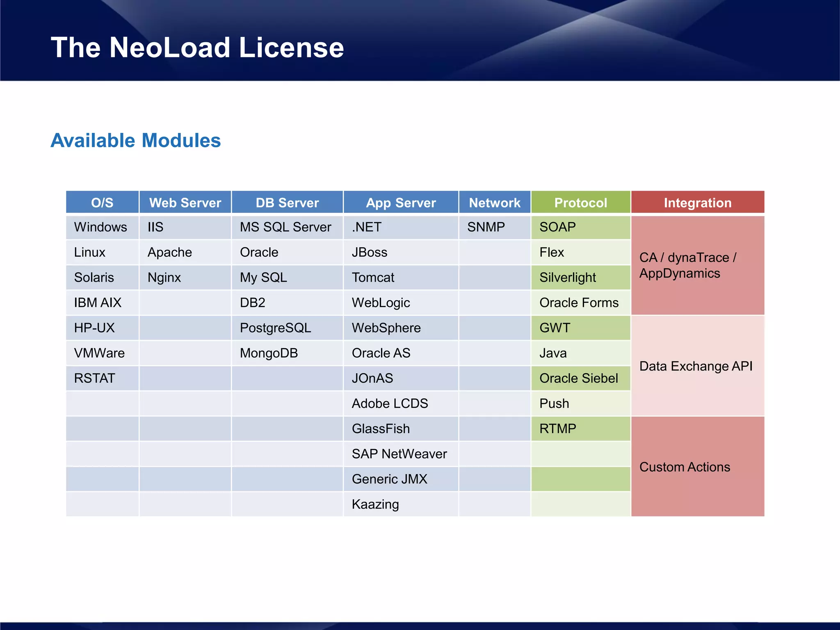Click the 'Custom Actions' integration cell

tap(698, 467)
